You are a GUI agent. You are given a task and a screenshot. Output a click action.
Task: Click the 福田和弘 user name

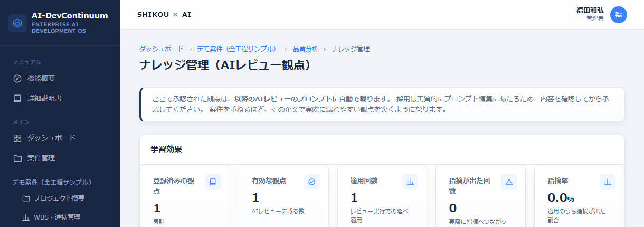(x=590, y=11)
